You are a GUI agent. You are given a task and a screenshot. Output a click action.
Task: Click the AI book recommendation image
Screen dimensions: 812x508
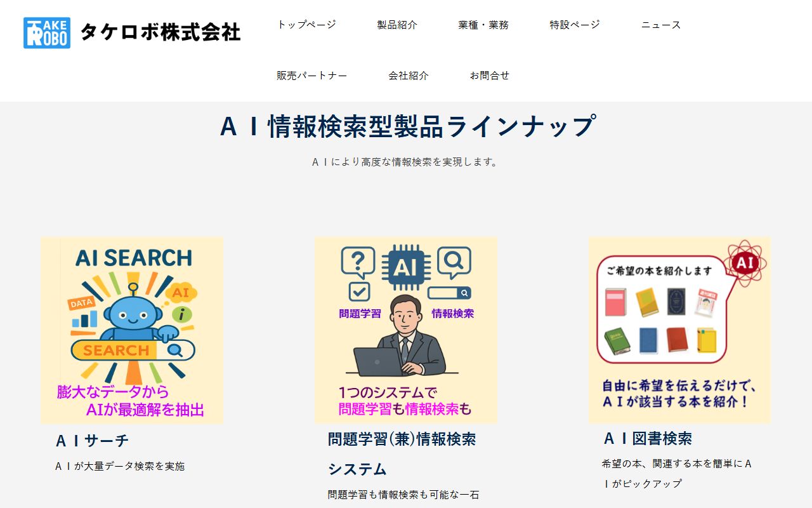679,330
